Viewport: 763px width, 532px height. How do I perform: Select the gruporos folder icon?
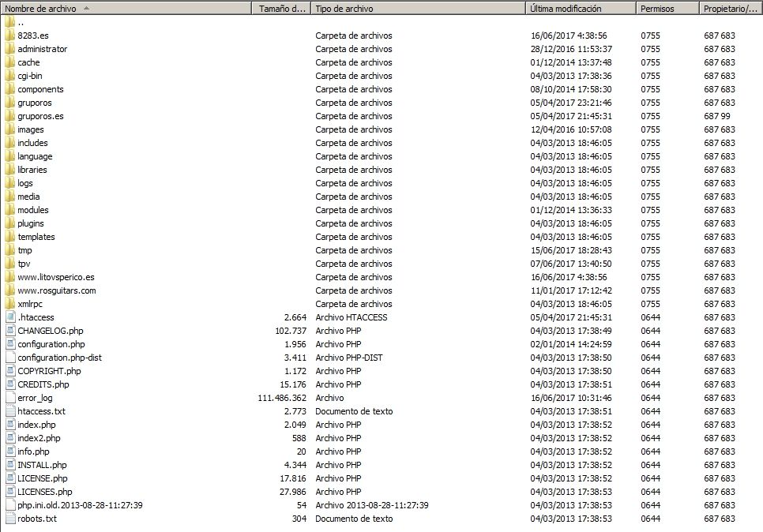pos(9,103)
